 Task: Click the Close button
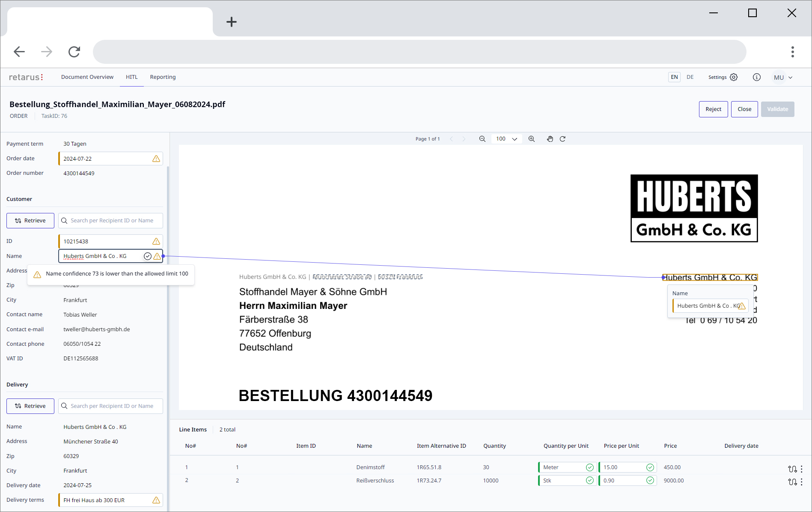tap(744, 109)
